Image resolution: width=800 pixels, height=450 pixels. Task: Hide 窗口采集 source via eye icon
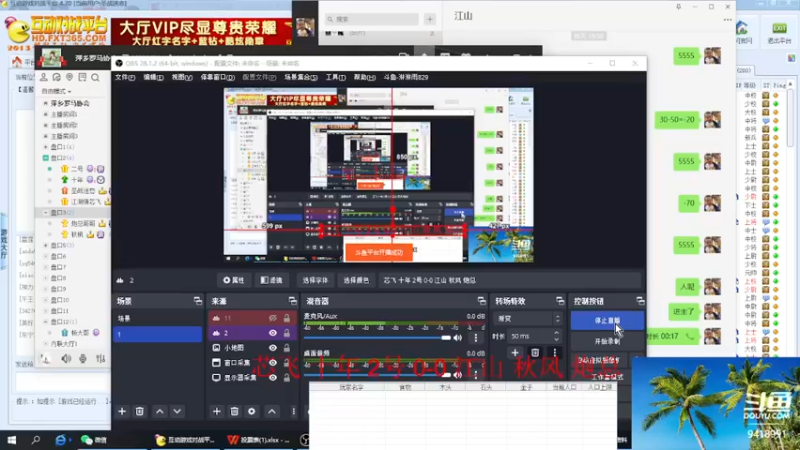coord(273,363)
